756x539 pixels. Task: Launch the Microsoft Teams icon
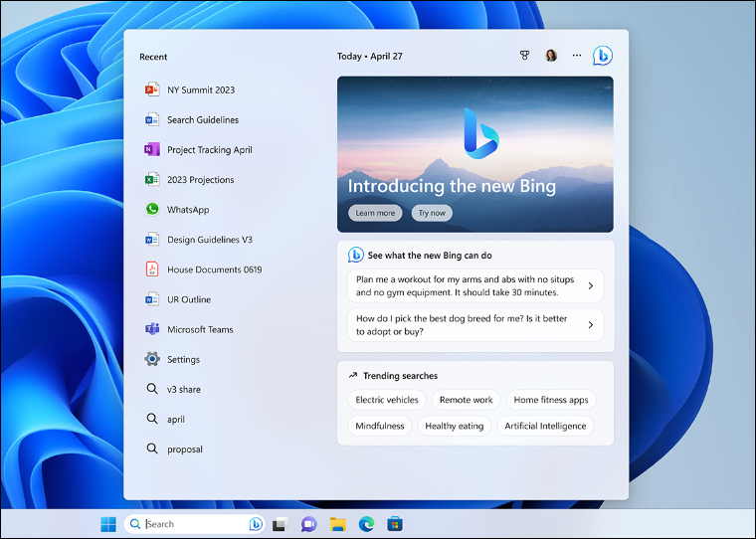pyautogui.click(x=152, y=329)
